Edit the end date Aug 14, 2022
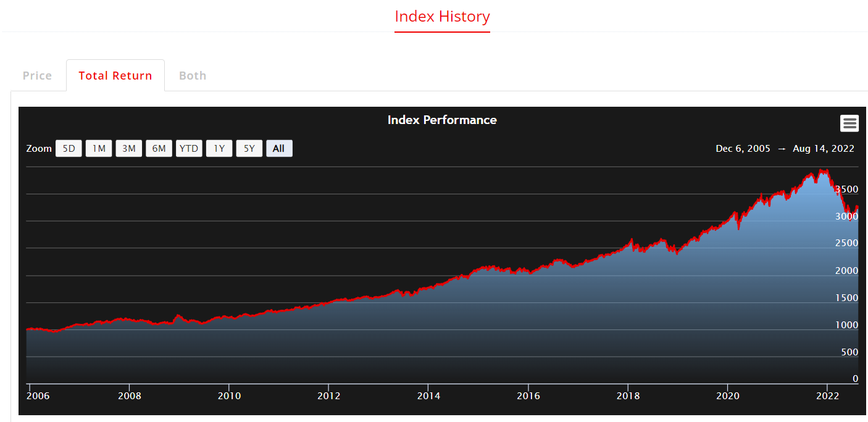Image resolution: width=868 pixels, height=422 pixels. click(x=824, y=149)
